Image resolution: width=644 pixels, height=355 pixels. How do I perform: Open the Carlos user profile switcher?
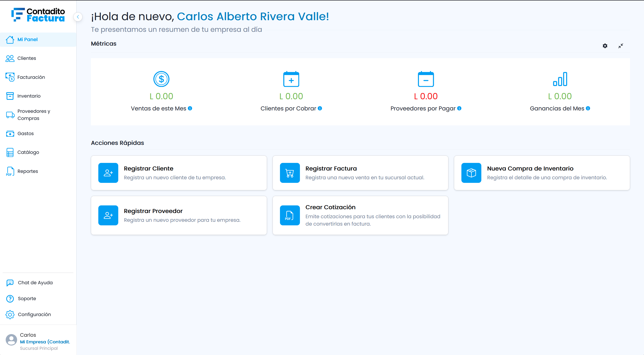(38, 341)
